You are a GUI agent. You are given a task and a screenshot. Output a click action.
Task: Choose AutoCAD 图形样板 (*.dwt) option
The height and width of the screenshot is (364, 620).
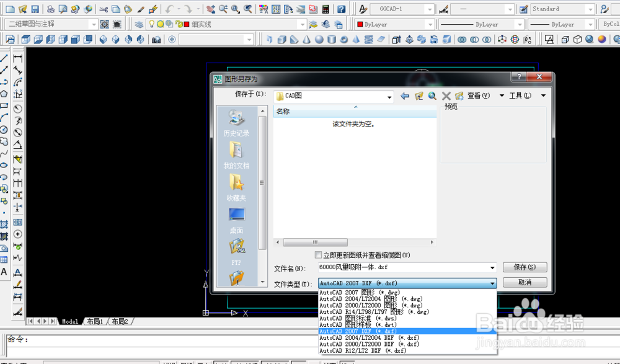pyautogui.click(x=407, y=325)
